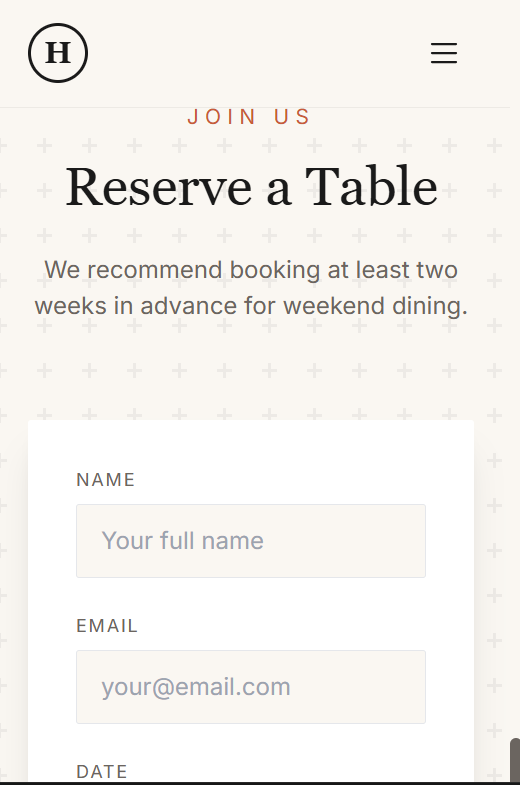Click the NAME field label

(106, 480)
